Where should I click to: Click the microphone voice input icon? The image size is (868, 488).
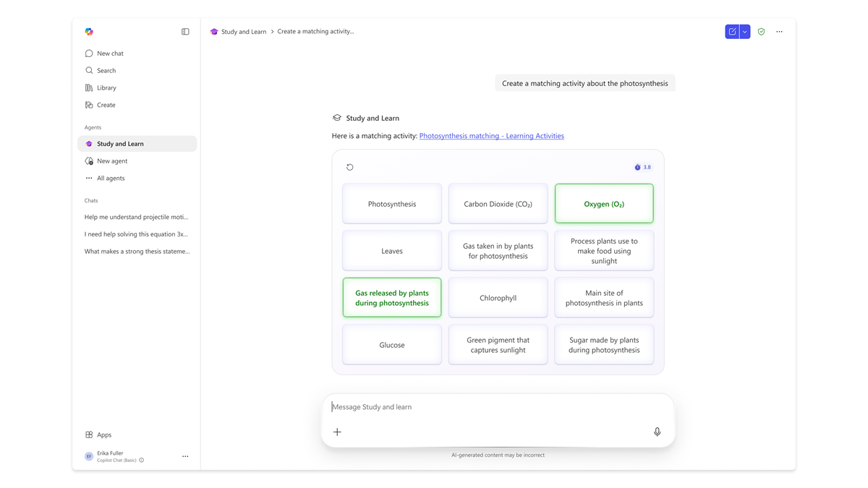657,432
